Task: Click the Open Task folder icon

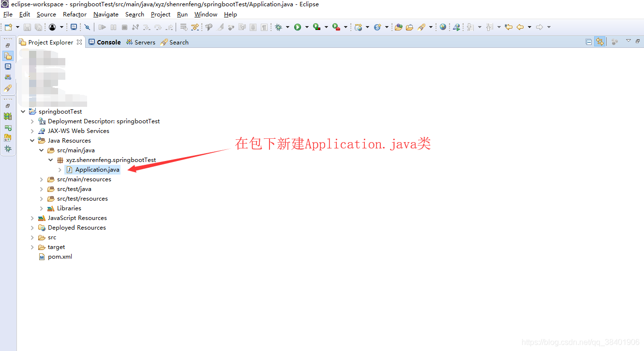Action: click(409, 27)
